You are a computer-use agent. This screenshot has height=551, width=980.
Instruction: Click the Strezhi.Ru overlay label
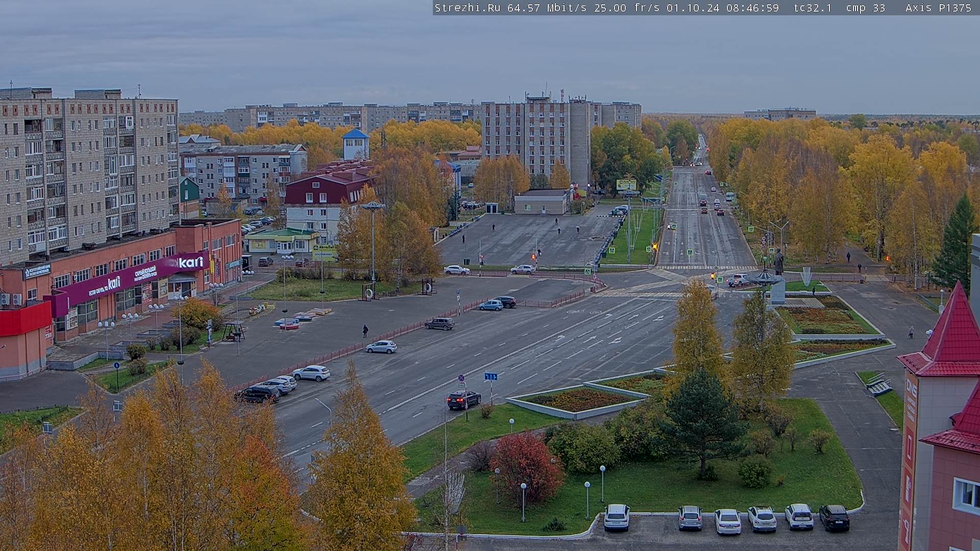tap(467, 8)
